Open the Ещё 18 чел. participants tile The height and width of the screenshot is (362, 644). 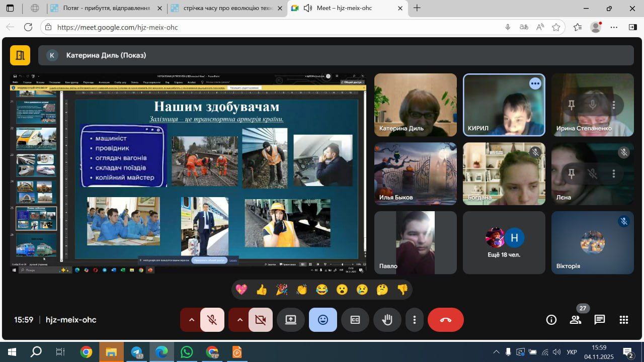[504, 242]
